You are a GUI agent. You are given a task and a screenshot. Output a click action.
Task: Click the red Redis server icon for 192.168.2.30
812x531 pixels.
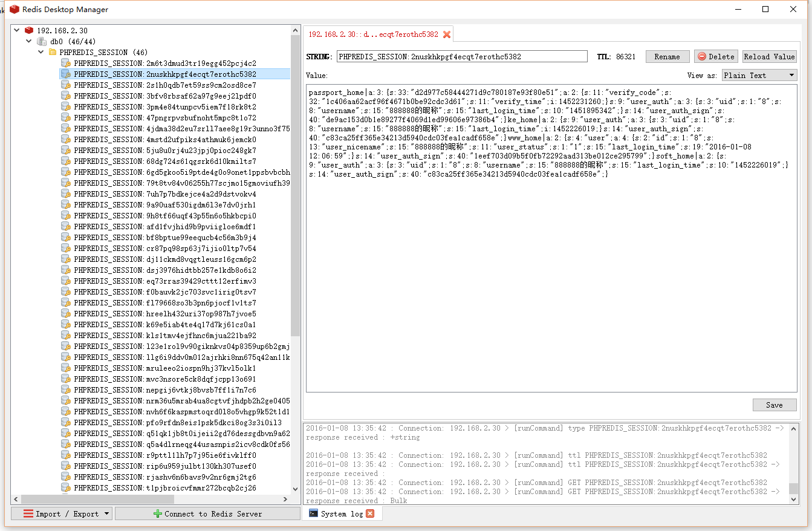click(29, 30)
